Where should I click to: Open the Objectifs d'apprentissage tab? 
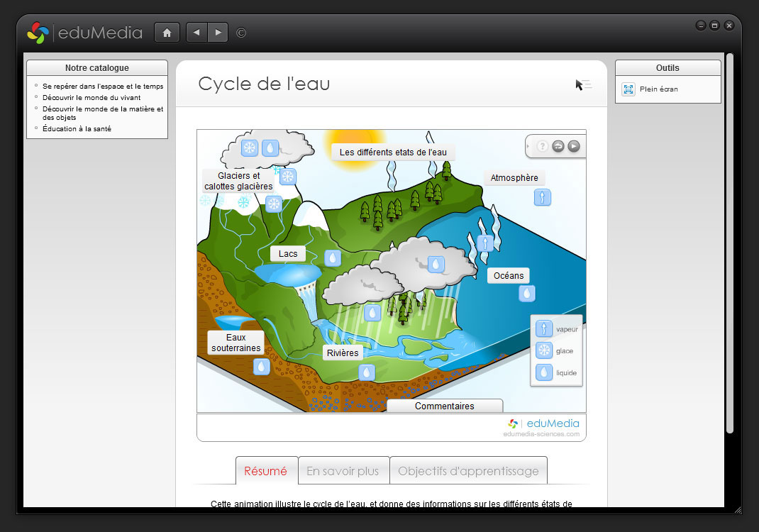[468, 471]
